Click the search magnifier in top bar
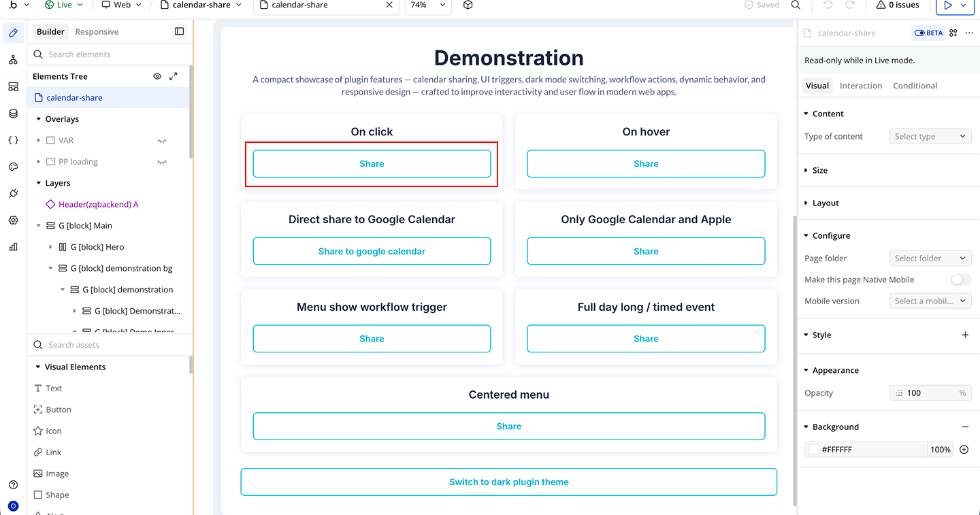 (x=796, y=5)
